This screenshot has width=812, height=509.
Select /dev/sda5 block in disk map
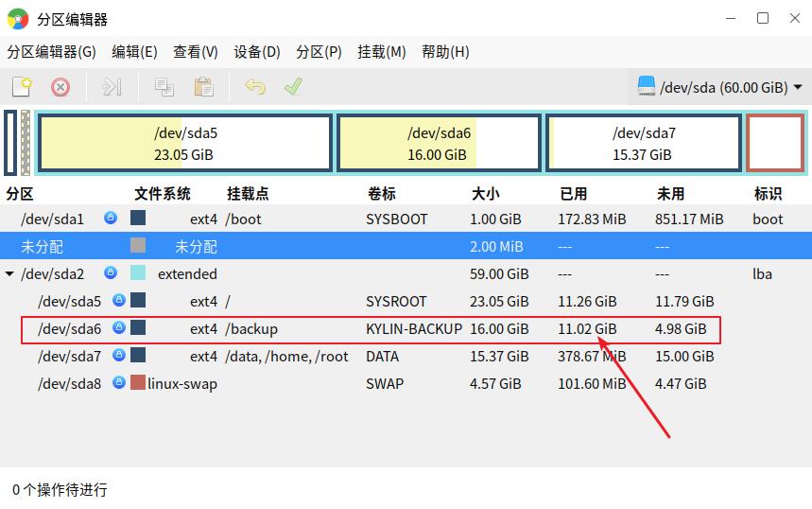click(185, 143)
